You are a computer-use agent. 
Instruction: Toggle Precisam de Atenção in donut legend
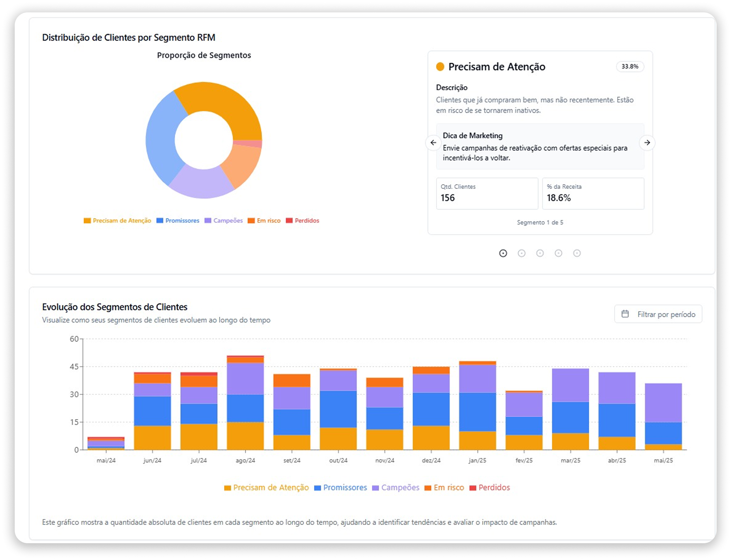(117, 221)
